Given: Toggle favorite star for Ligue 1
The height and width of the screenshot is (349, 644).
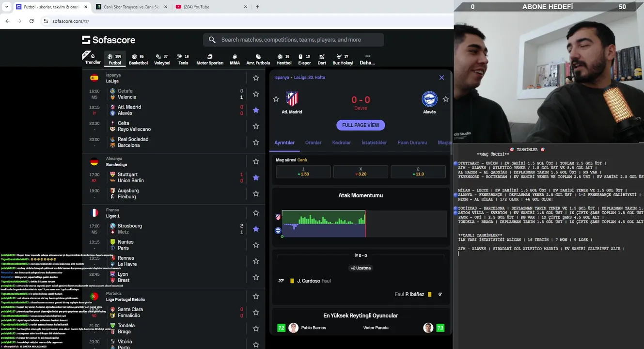Looking at the screenshot, I should pos(256,213).
